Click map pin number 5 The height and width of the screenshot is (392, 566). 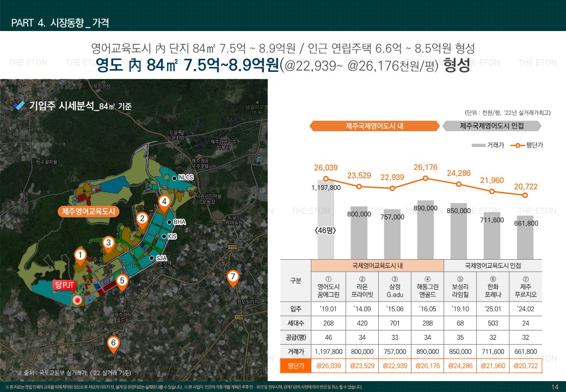click(122, 281)
